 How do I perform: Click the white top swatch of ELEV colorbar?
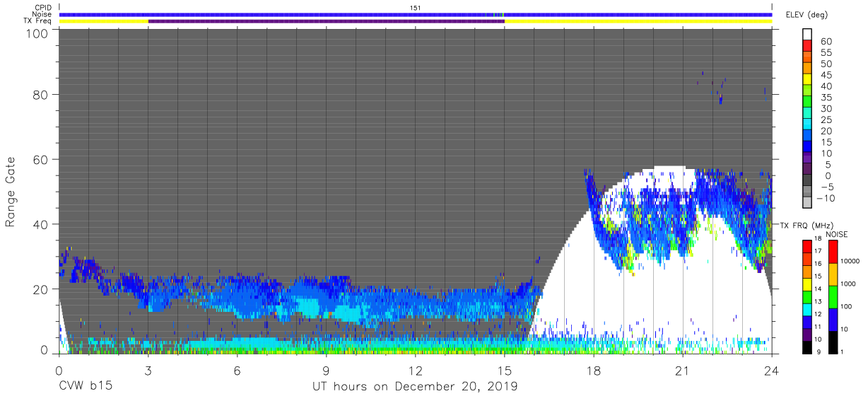click(807, 33)
